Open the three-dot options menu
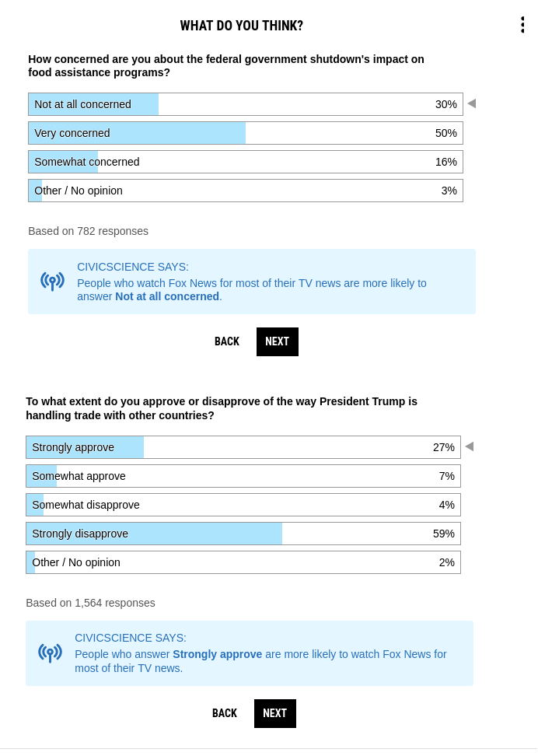 pyautogui.click(x=522, y=25)
